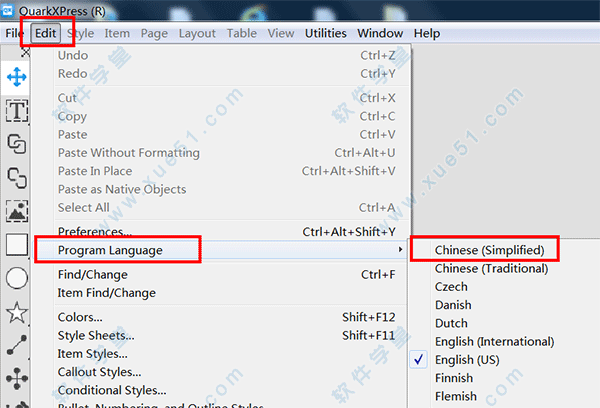Image resolution: width=600 pixels, height=408 pixels.
Task: Switch program language to Dutch
Action: [451, 323]
